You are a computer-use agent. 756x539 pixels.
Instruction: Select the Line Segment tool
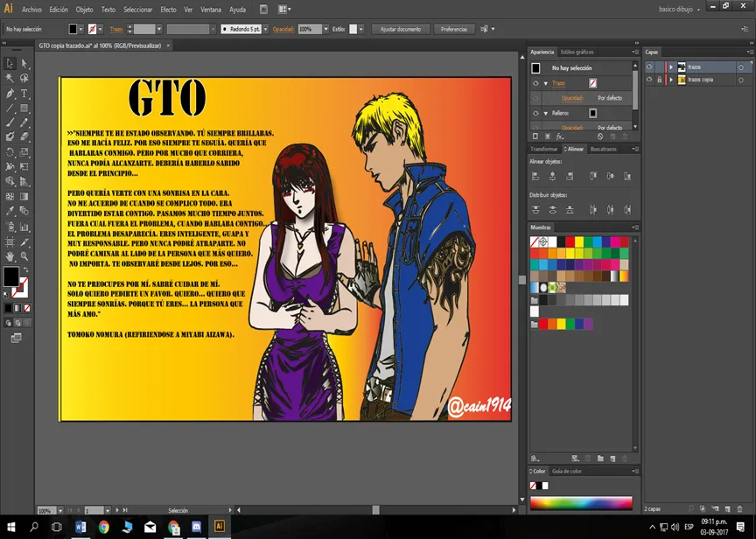coord(10,108)
